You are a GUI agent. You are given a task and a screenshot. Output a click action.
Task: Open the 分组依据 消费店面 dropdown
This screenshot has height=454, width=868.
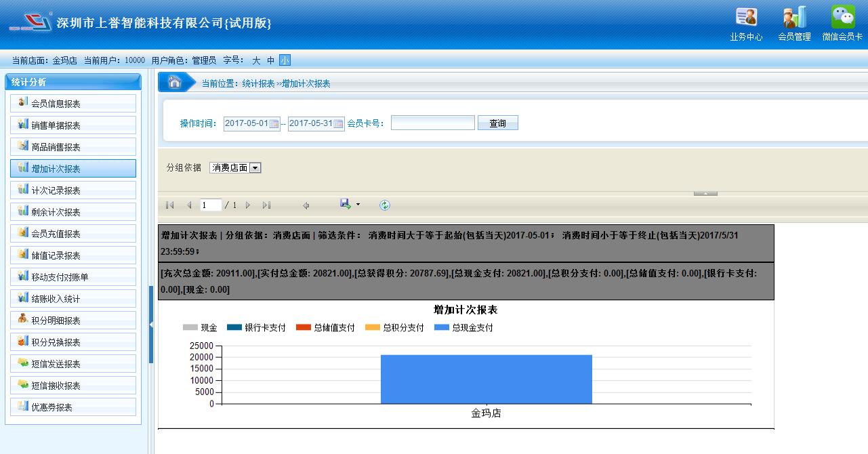pos(235,168)
